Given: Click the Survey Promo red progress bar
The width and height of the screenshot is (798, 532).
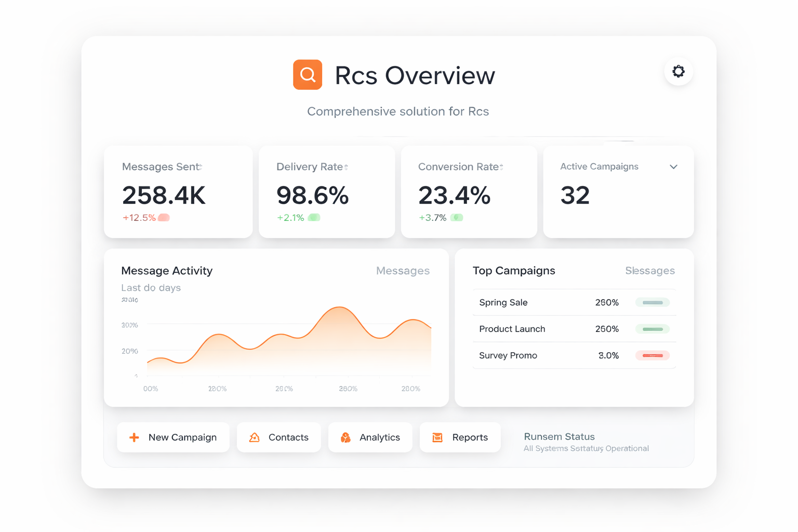Looking at the screenshot, I should pos(653,355).
